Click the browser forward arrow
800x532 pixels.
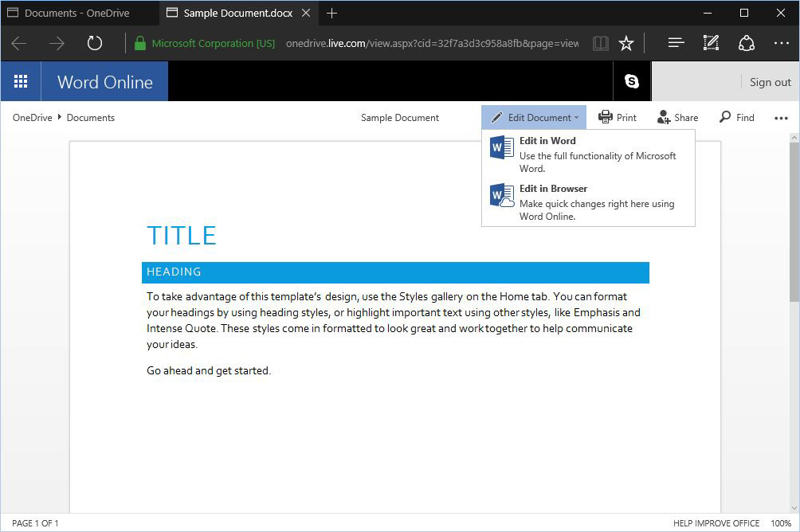(57, 43)
